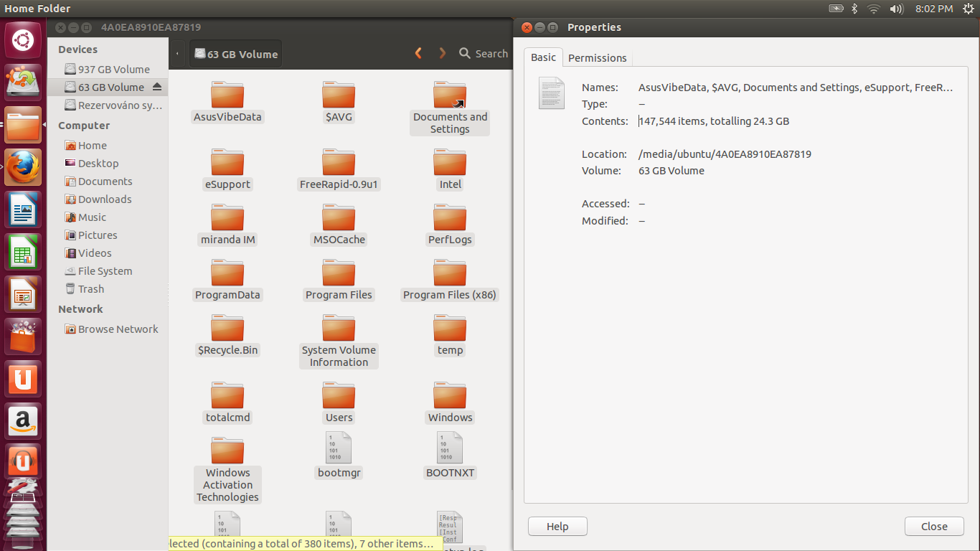This screenshot has width=980, height=551.
Task: Select the PerfLogs folder
Action: 450,225
